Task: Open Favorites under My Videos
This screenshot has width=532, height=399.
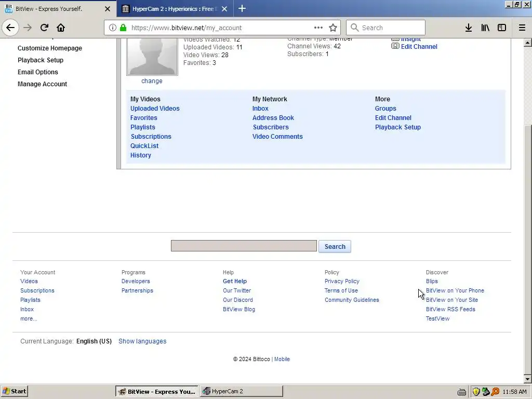Action: (x=144, y=118)
